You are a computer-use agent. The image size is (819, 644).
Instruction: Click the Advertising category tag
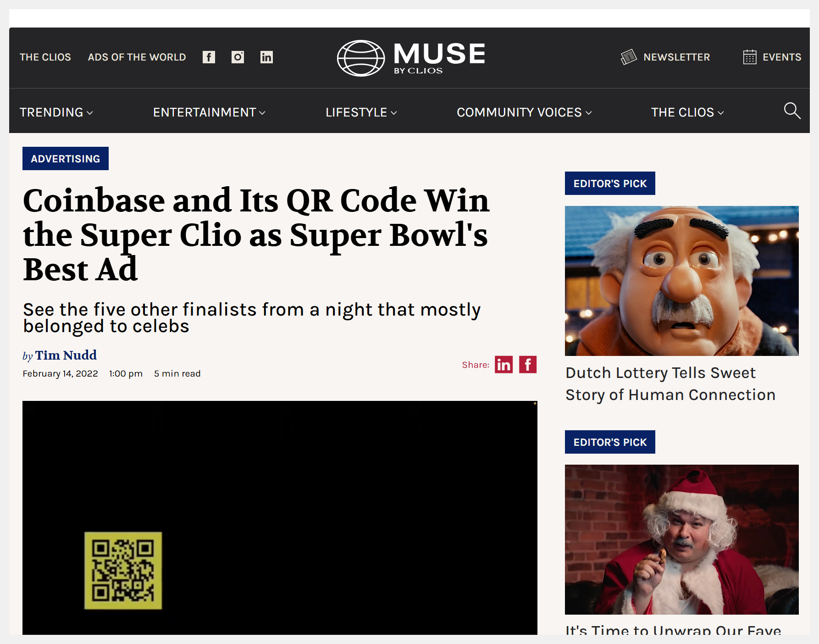tap(66, 159)
